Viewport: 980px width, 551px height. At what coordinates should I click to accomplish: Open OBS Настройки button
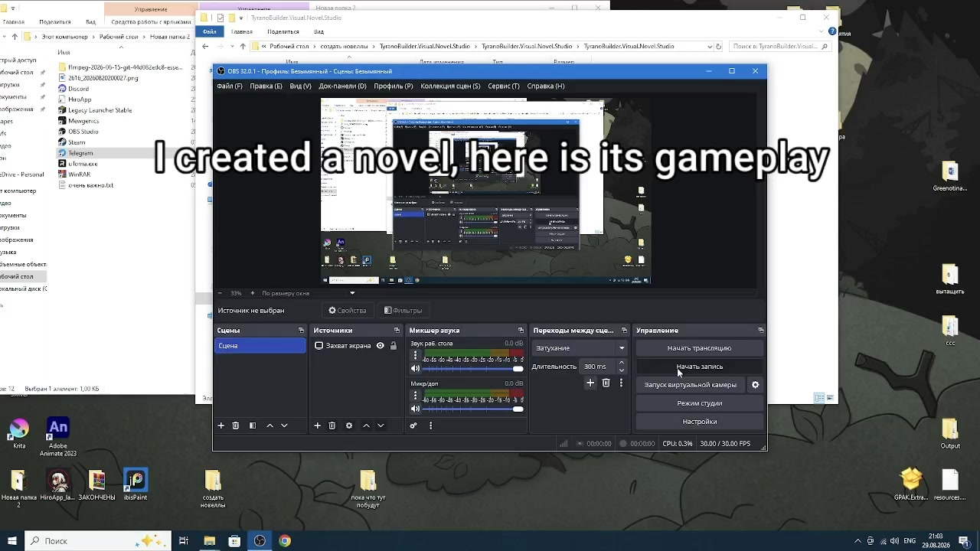coord(699,422)
